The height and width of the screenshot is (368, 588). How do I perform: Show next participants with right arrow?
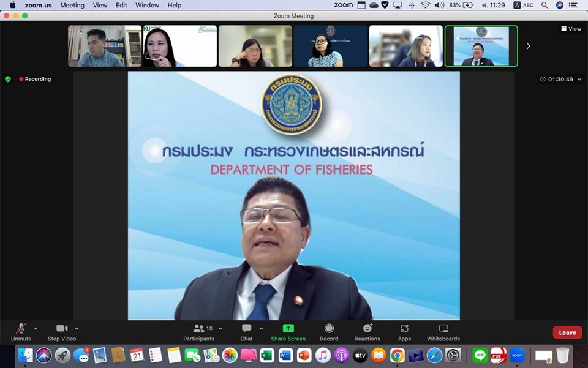click(x=529, y=46)
